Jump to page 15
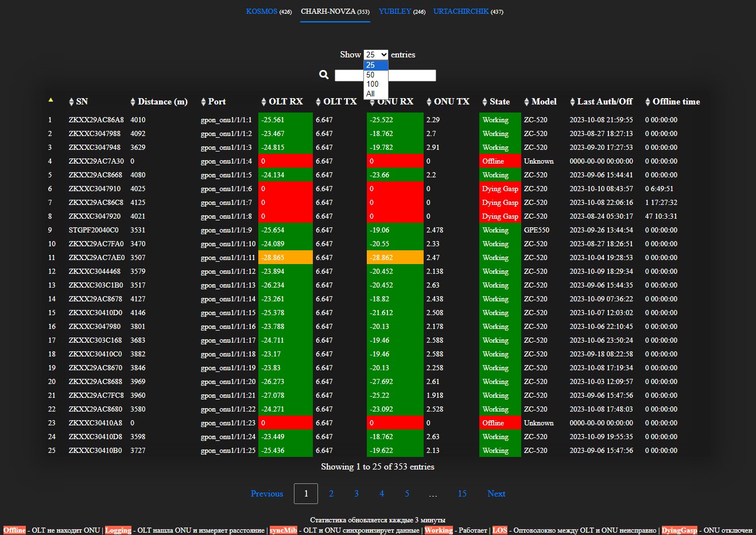 [x=462, y=494]
